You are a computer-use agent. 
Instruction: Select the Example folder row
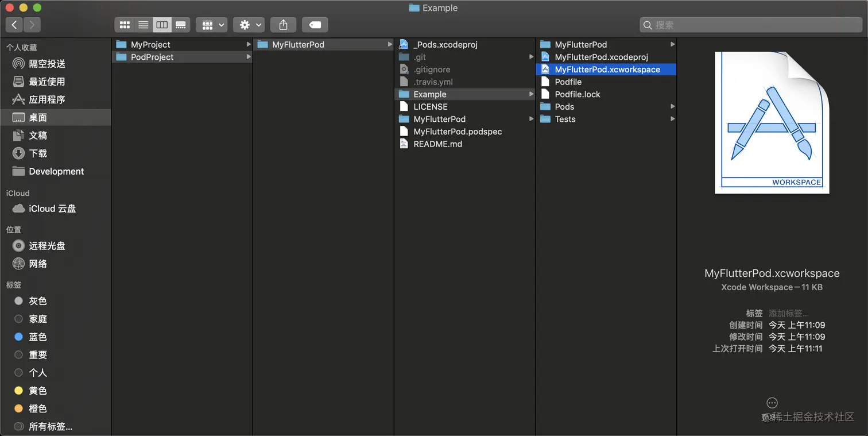[x=464, y=94]
